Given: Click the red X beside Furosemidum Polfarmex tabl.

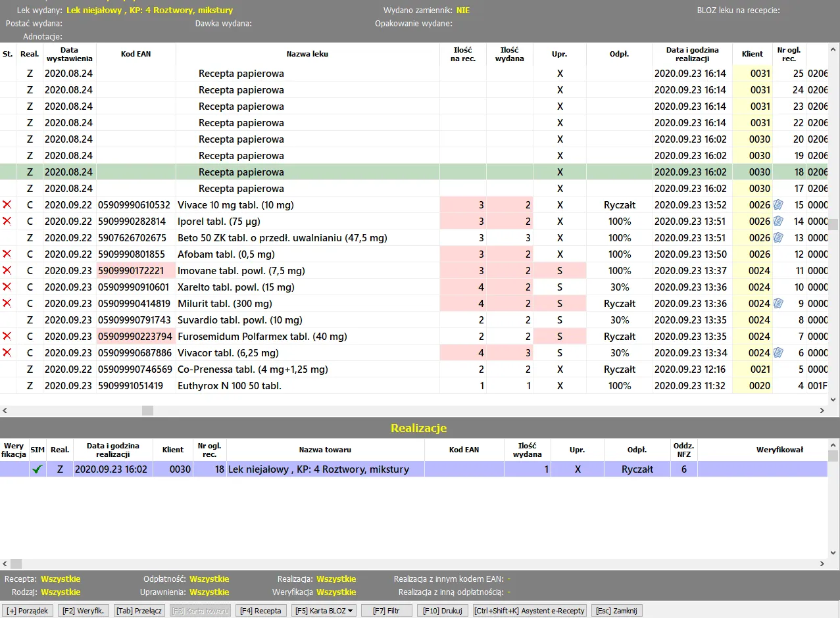Looking at the screenshot, I should (x=7, y=336).
